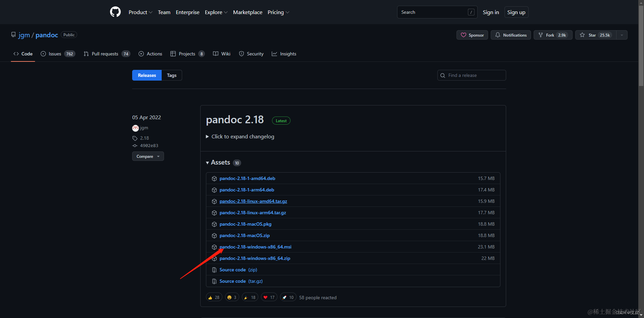Click the top Search input box

pos(437,12)
